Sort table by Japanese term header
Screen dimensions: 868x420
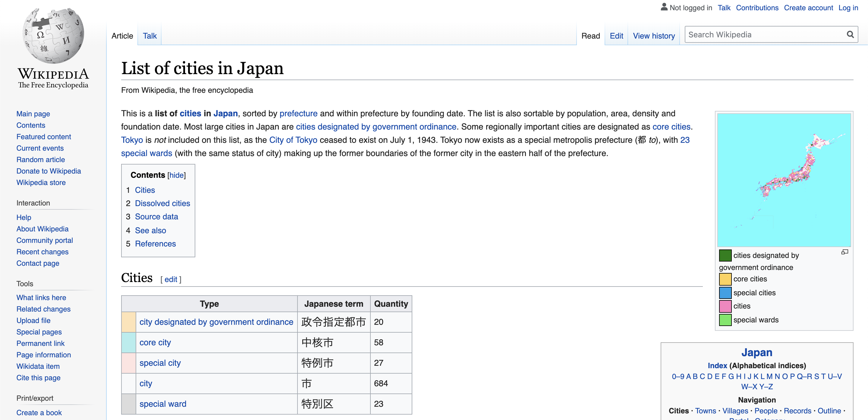pyautogui.click(x=334, y=304)
